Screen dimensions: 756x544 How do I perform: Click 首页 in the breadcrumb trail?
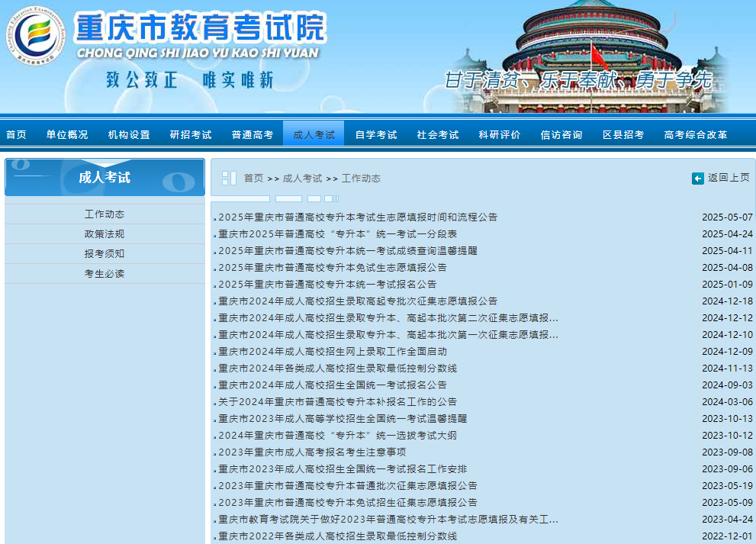[253, 178]
